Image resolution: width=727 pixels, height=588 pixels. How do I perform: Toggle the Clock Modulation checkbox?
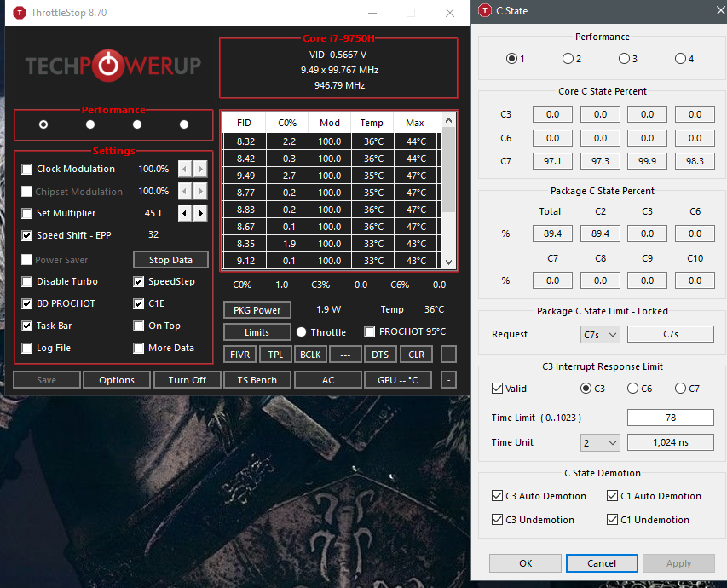(x=27, y=169)
